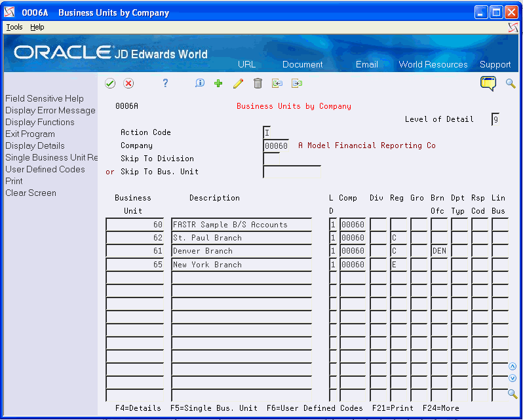
Task: Open the Tools menu
Action: 14,27
